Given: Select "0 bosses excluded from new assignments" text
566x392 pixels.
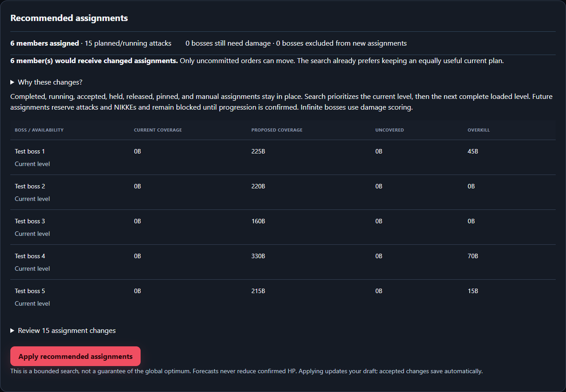Looking at the screenshot, I should (x=341, y=43).
